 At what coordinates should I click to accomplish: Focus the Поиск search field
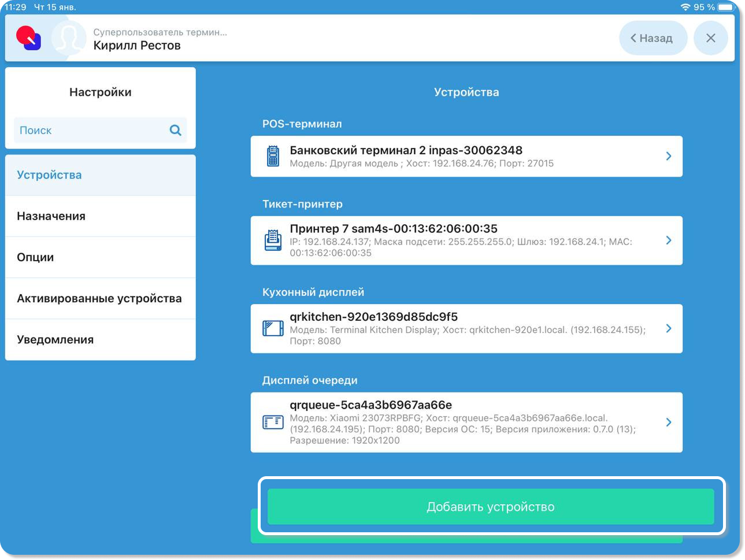[x=90, y=130]
